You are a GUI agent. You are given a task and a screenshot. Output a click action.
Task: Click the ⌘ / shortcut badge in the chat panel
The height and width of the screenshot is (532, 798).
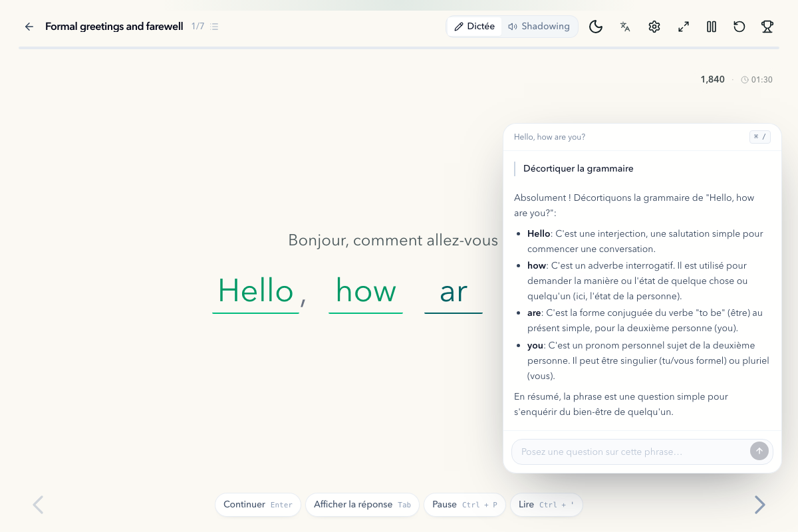[x=760, y=137]
